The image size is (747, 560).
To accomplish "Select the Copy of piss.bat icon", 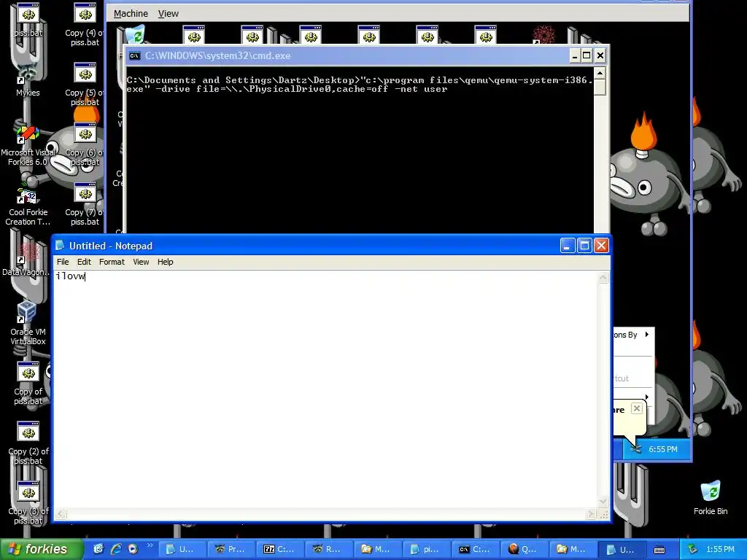I will 28,384.
